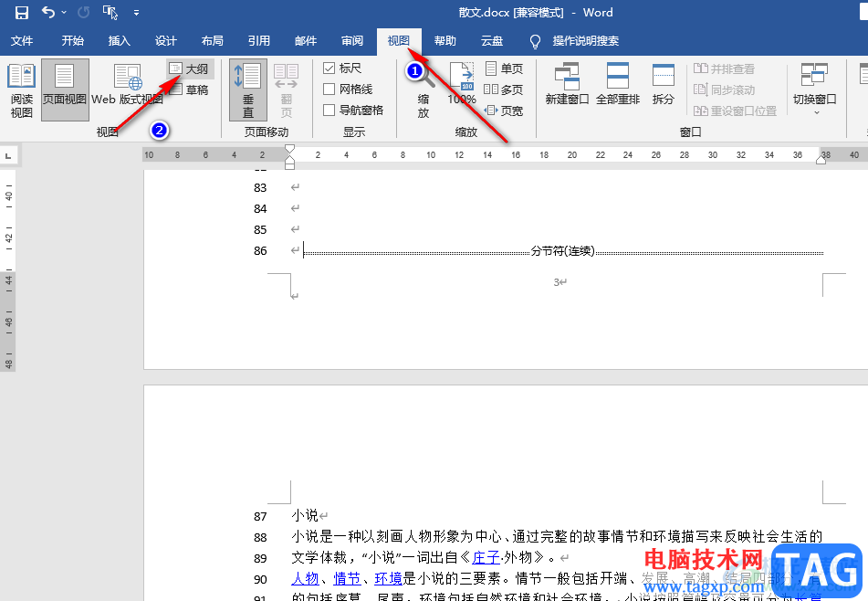Click the lightbulb icon beside search

535,41
